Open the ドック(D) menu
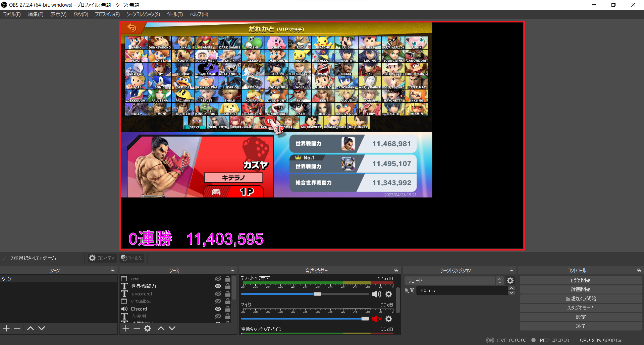The width and height of the screenshot is (644, 345). [80, 14]
